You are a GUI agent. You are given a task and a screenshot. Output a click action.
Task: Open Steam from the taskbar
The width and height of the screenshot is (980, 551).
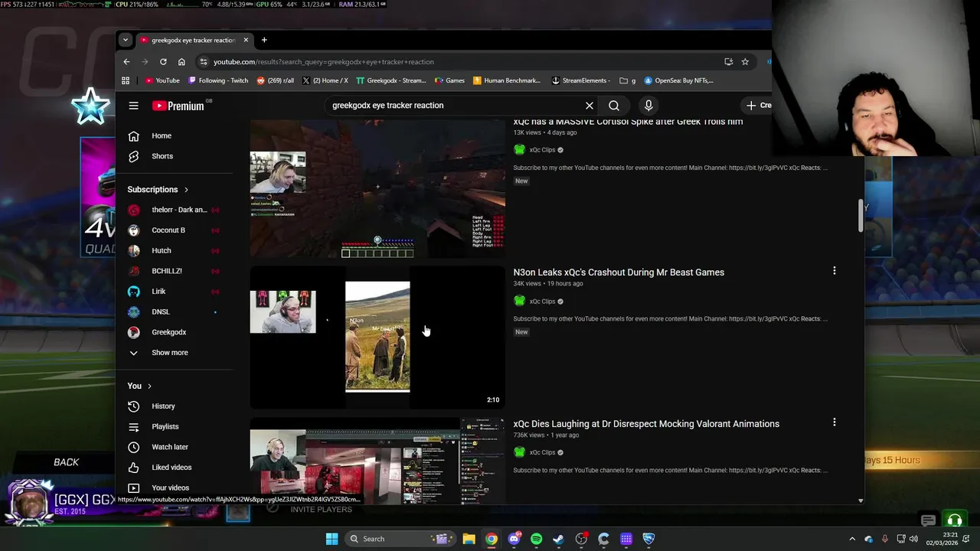(559, 539)
